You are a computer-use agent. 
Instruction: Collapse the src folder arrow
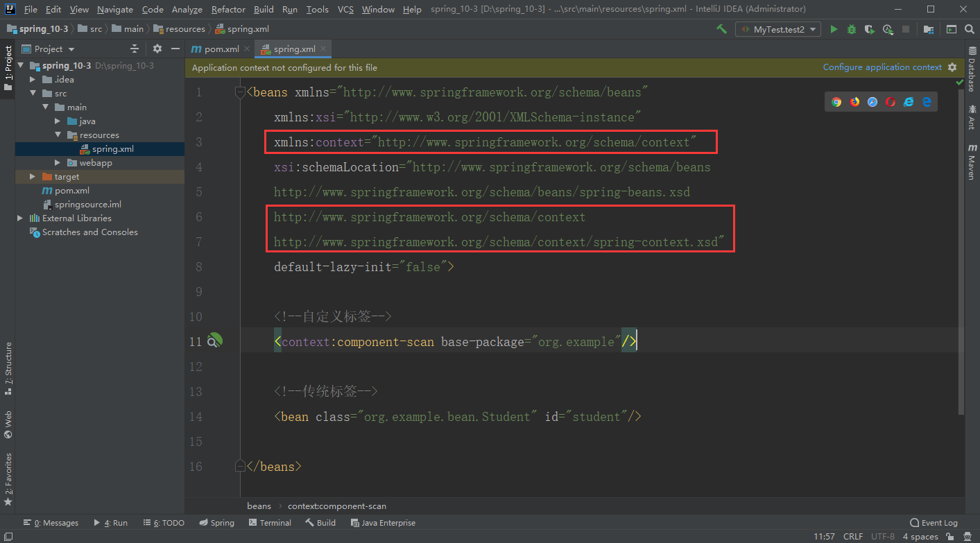(x=33, y=93)
